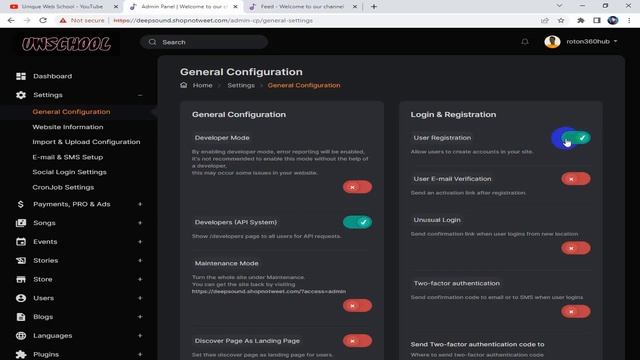640x360 pixels.
Task: Enable Unusual Login toggle
Action: click(x=576, y=248)
